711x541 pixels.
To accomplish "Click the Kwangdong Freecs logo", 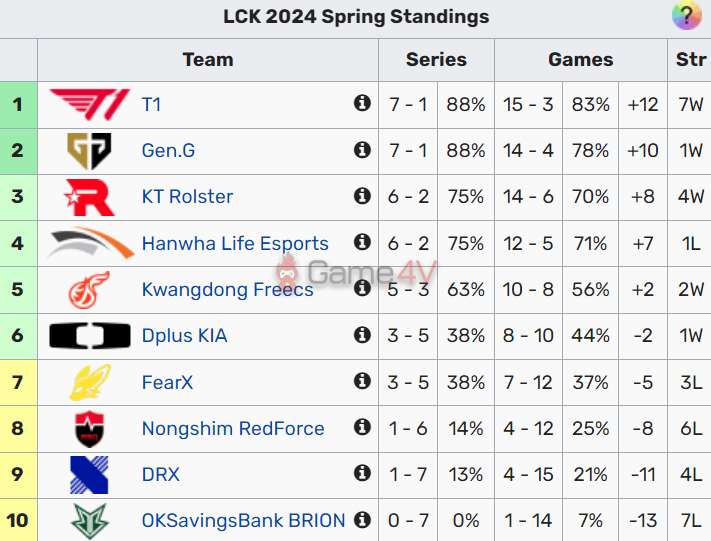I will tap(89, 289).
